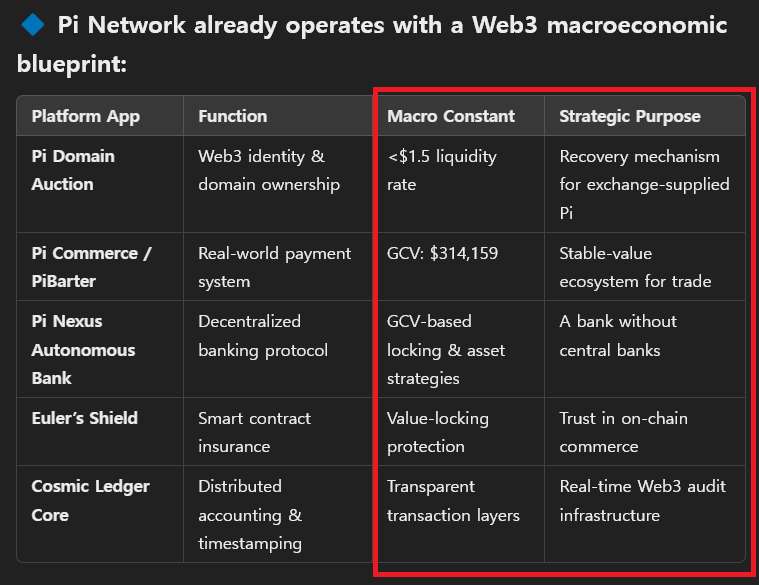Select the Cosmic Ledger Core cell

[x=90, y=500]
